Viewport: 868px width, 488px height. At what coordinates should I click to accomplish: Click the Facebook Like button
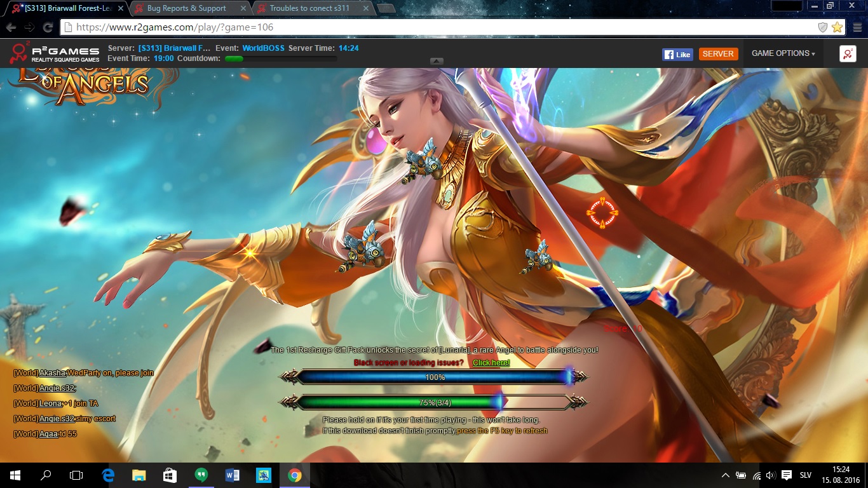point(677,54)
